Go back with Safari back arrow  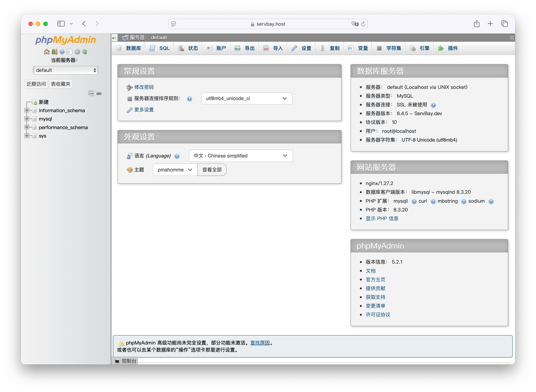pyautogui.click(x=84, y=24)
